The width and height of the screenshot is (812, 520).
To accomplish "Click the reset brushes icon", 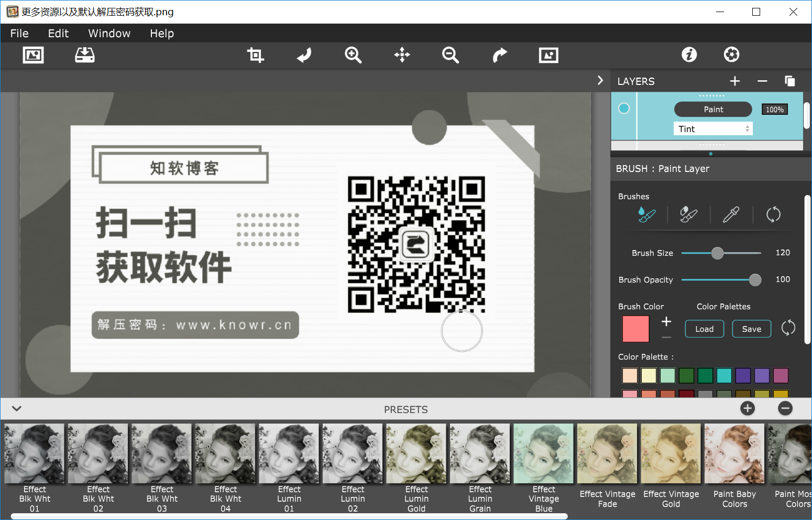I will click(x=773, y=214).
